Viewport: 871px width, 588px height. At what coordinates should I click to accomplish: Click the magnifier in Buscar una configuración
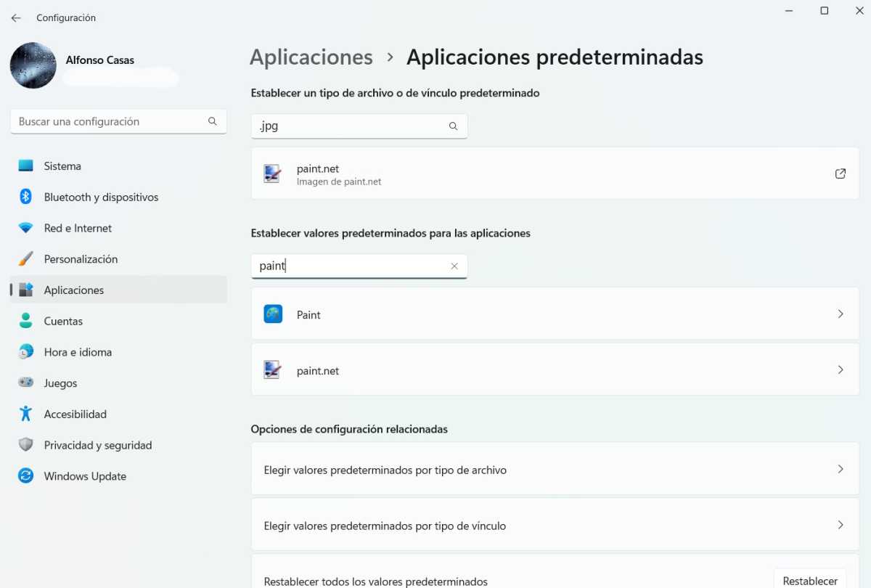pyautogui.click(x=213, y=121)
